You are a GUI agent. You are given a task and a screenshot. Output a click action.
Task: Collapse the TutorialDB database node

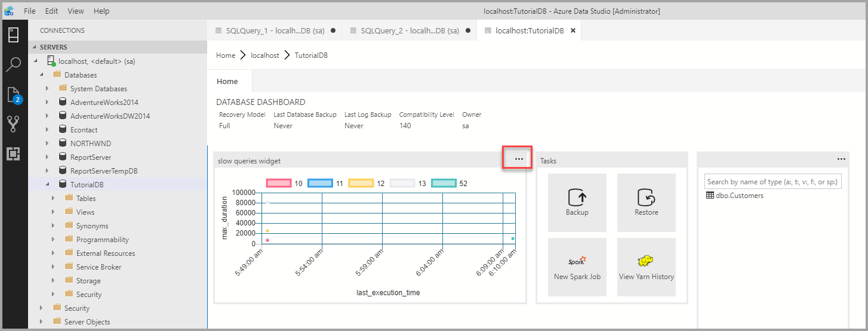tap(47, 185)
